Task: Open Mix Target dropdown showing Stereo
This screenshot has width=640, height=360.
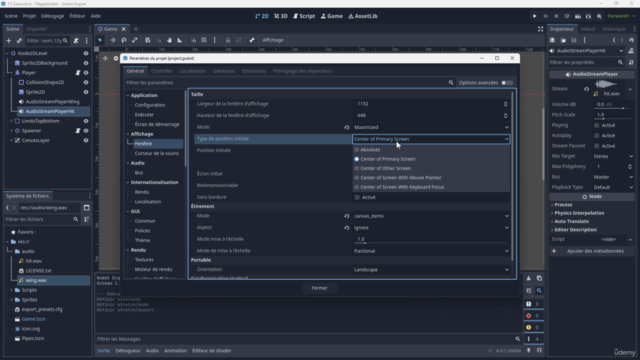Action: pos(613,156)
